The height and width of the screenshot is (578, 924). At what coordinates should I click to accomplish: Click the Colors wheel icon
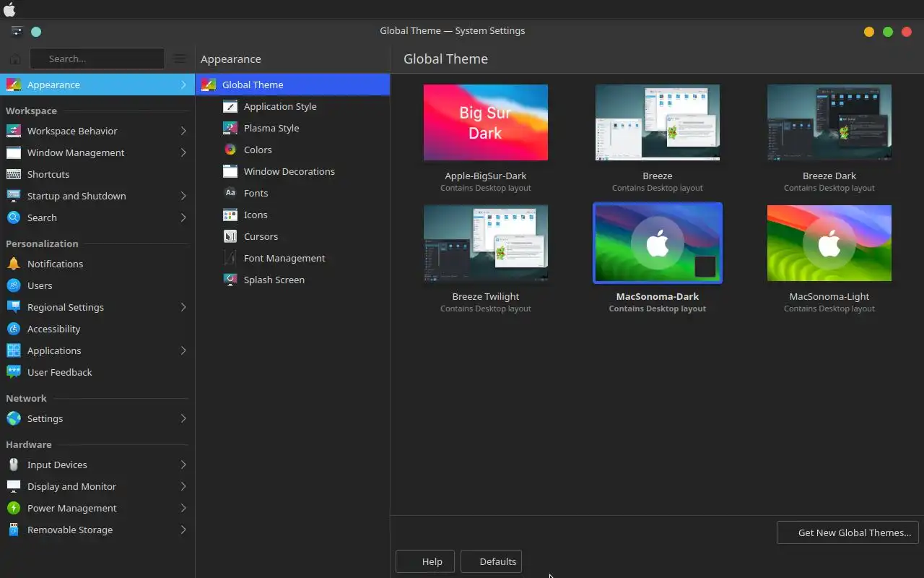tap(230, 150)
